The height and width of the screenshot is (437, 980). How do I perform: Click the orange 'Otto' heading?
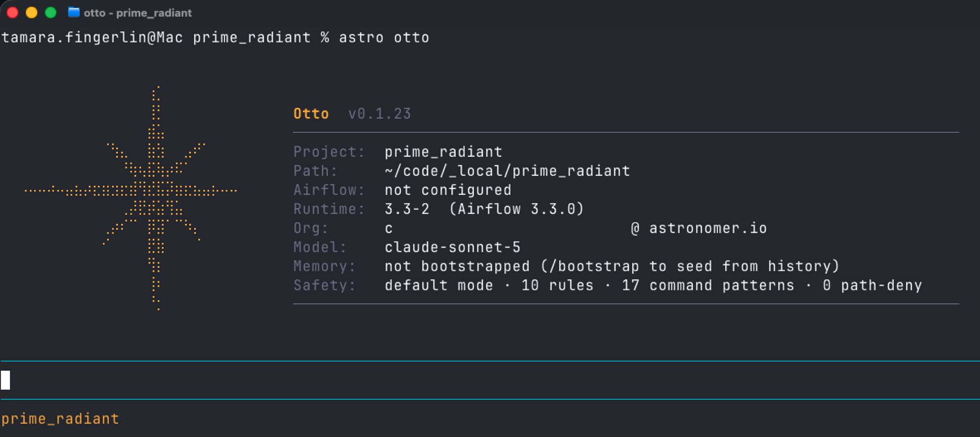[x=311, y=114]
